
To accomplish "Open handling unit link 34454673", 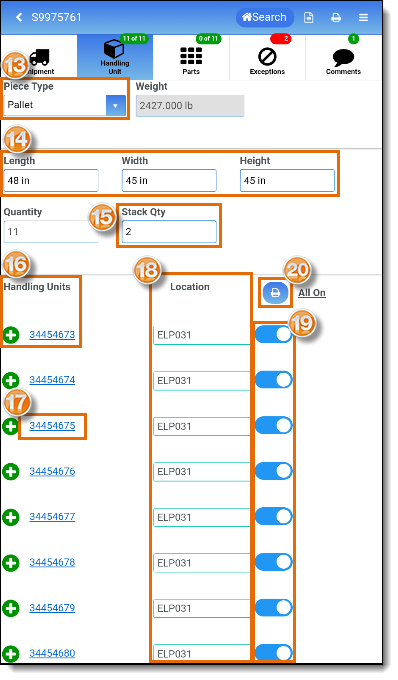I will pyautogui.click(x=52, y=334).
